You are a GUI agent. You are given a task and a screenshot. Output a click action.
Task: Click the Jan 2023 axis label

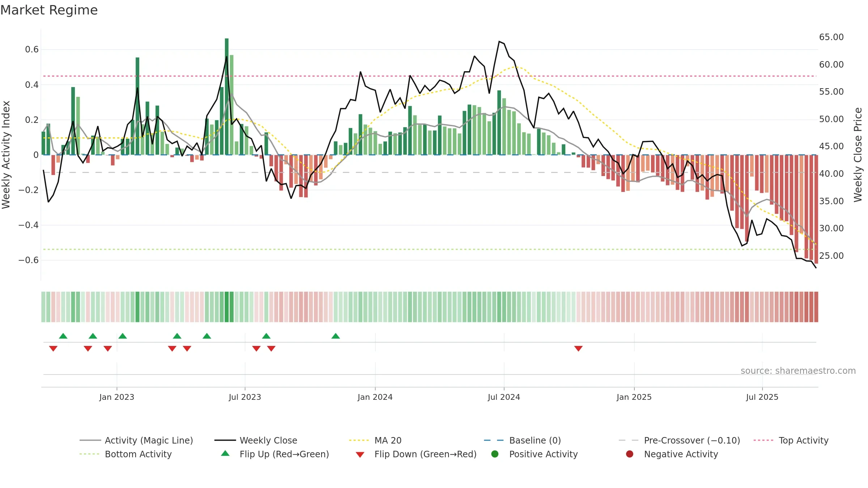(117, 397)
